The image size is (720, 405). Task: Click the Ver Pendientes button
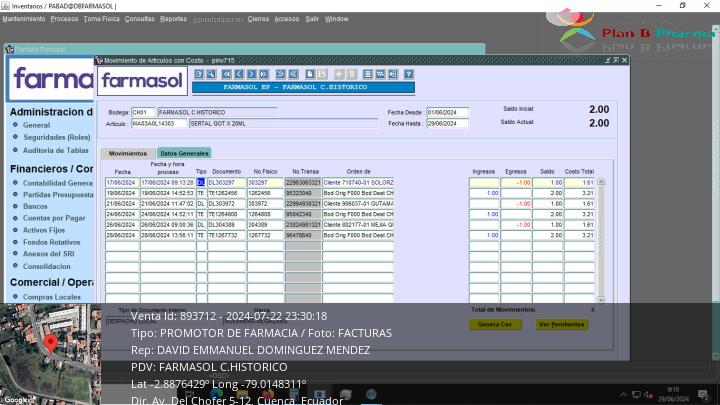[x=562, y=324]
